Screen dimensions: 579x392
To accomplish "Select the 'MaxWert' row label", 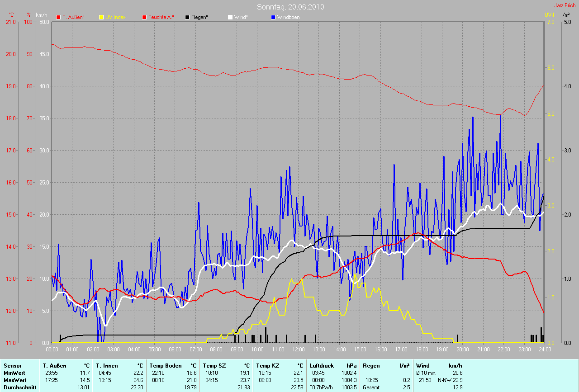I will coord(14,380).
